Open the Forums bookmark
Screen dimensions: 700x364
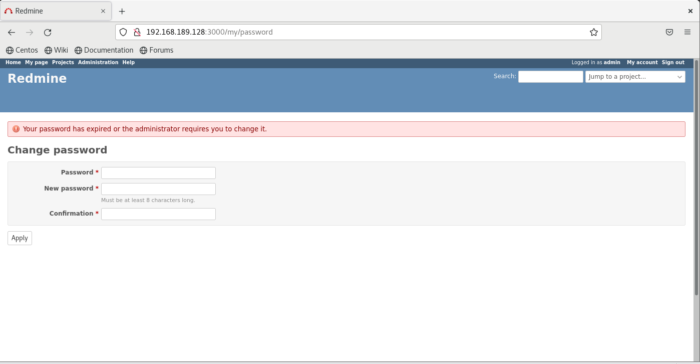point(157,50)
